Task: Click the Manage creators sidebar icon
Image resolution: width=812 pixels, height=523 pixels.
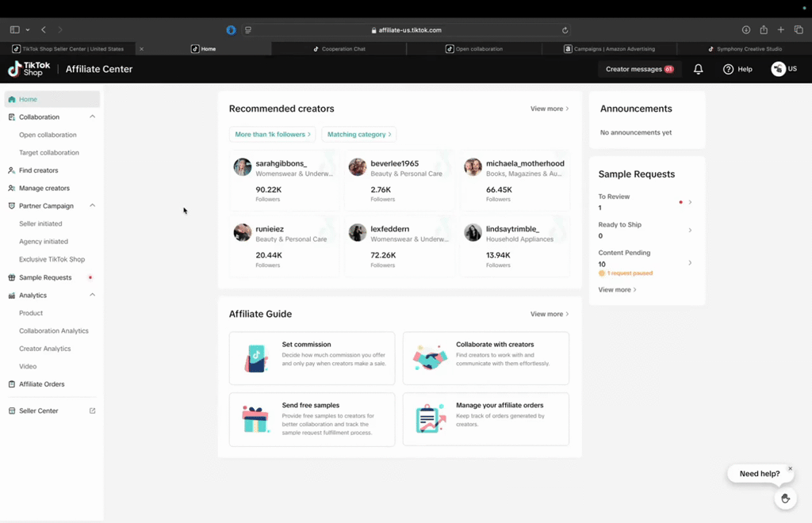Action: point(11,189)
